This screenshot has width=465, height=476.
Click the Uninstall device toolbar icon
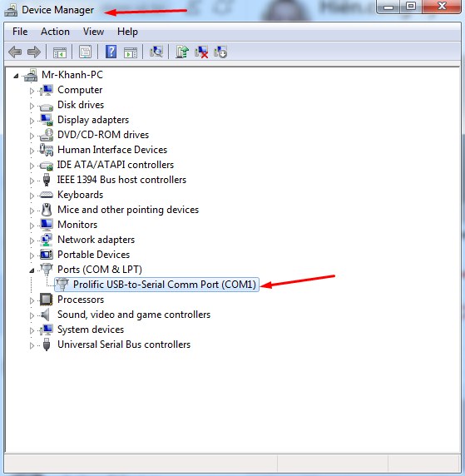pos(201,52)
